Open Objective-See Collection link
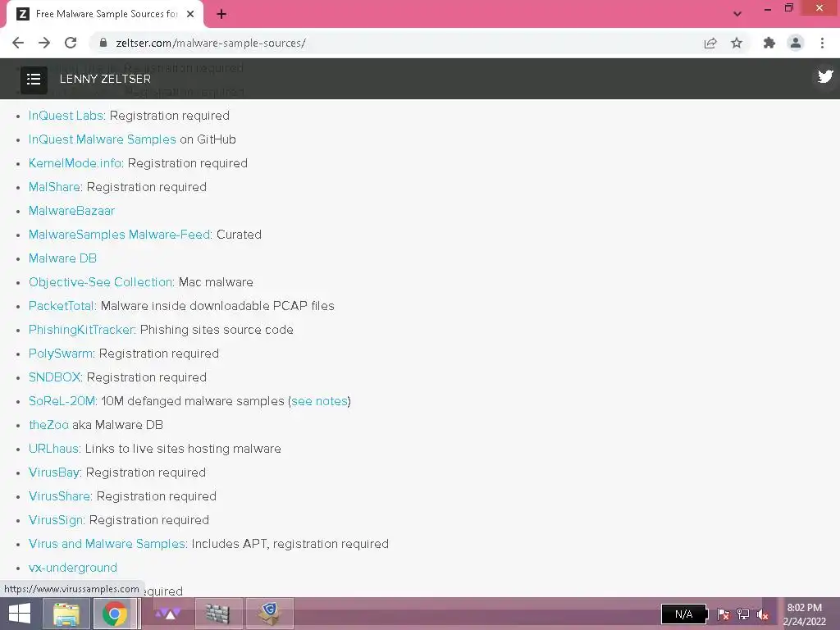This screenshot has height=630, width=840. coord(102,282)
